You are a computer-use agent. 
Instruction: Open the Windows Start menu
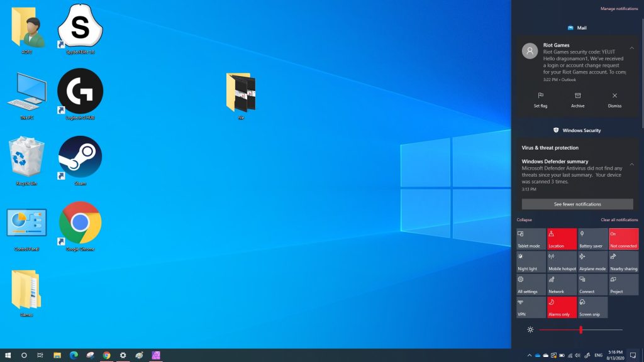[8, 356]
